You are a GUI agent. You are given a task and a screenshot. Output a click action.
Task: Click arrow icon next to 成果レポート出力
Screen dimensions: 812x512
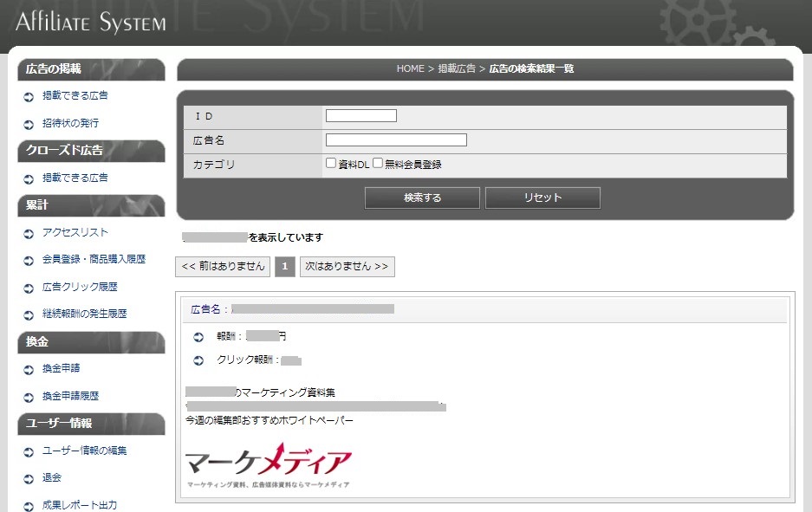(29, 506)
